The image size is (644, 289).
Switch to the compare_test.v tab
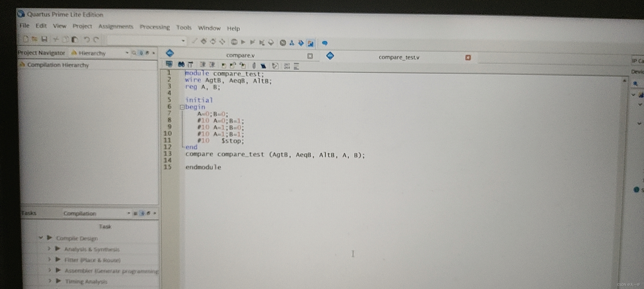tap(398, 57)
